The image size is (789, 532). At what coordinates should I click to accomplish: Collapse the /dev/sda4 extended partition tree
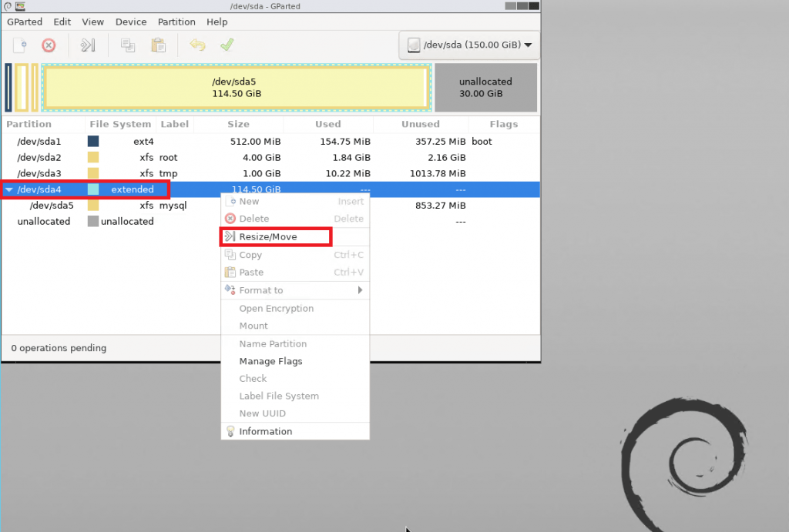click(9, 189)
